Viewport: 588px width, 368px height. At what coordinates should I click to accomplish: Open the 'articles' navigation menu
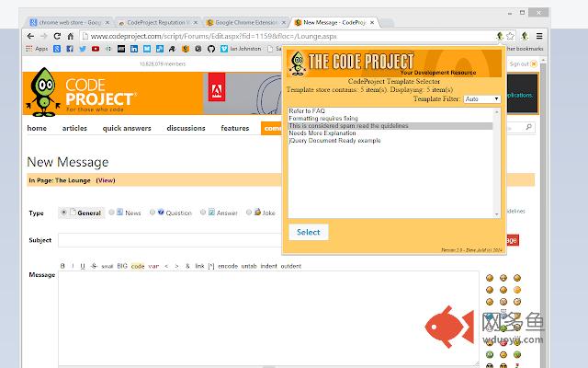[74, 128]
